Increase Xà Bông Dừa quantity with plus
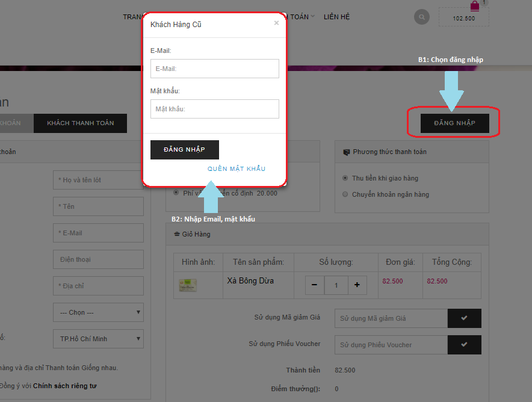Image resolution: width=532 pixels, height=402 pixels. (x=357, y=285)
